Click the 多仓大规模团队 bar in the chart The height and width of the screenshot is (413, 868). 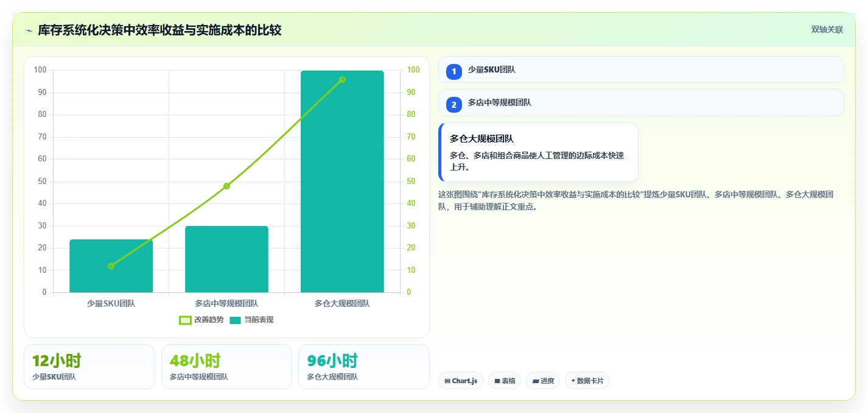click(x=342, y=182)
